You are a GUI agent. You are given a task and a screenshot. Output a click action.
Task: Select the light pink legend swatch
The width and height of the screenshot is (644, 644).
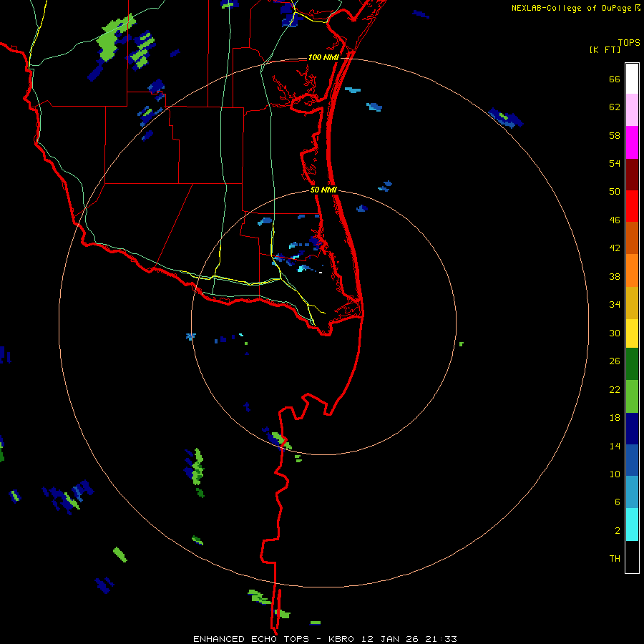pos(632,110)
